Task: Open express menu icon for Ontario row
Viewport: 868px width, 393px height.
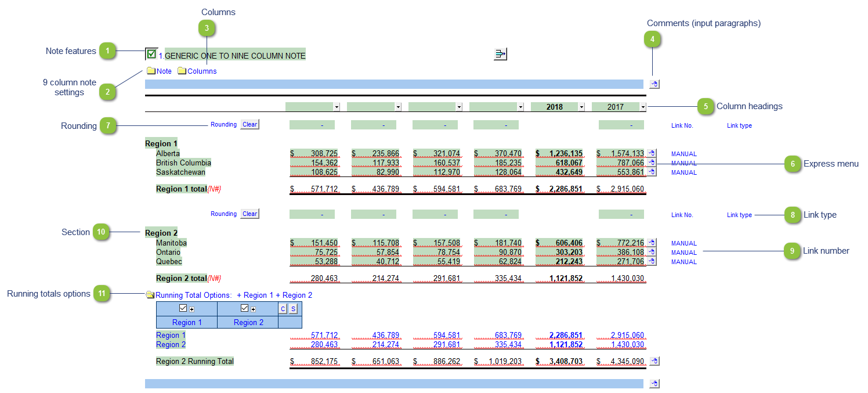Action: (x=652, y=252)
